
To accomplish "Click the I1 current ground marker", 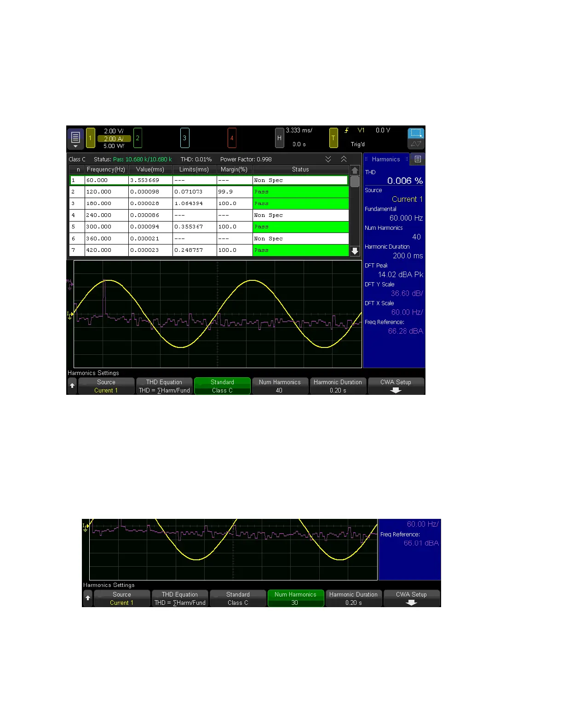I will pos(69,315).
